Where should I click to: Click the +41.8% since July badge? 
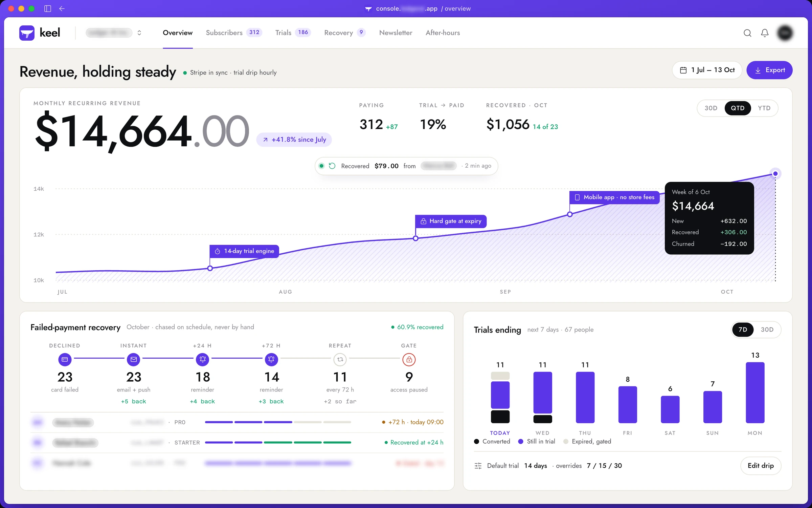[294, 140]
